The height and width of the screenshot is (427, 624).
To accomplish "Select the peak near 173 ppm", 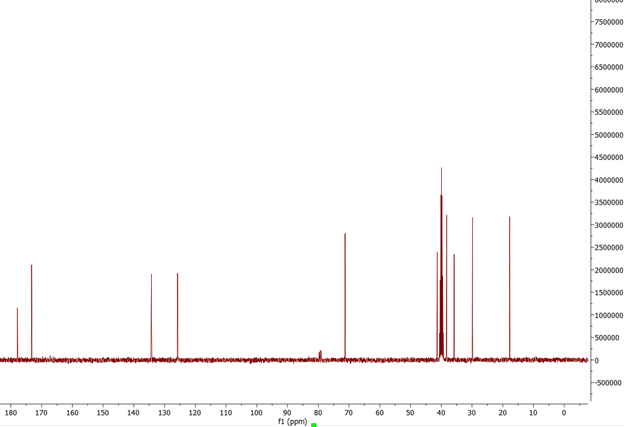I will (31, 312).
